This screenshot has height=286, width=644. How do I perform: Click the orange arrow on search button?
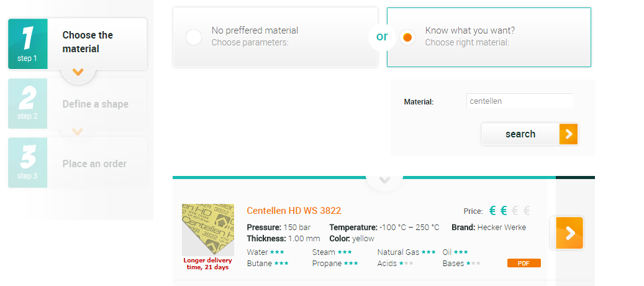568,134
